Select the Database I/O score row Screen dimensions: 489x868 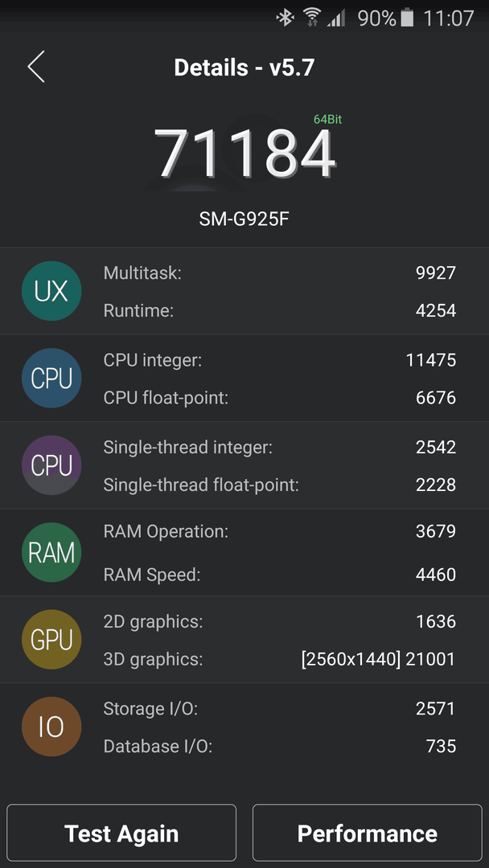click(280, 746)
